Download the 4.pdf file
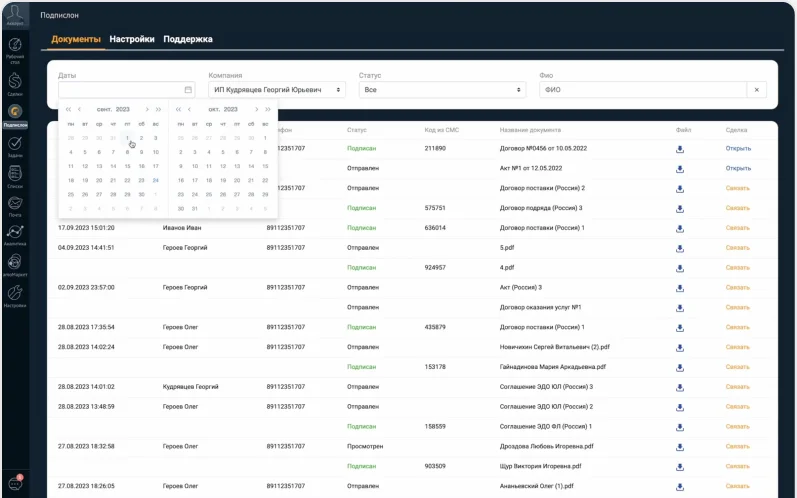This screenshot has width=797, height=498. pos(680,268)
